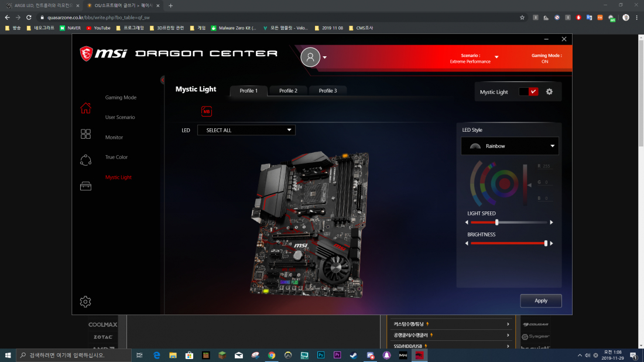
Task: Click the red adblock extension icon
Action: (x=578, y=18)
